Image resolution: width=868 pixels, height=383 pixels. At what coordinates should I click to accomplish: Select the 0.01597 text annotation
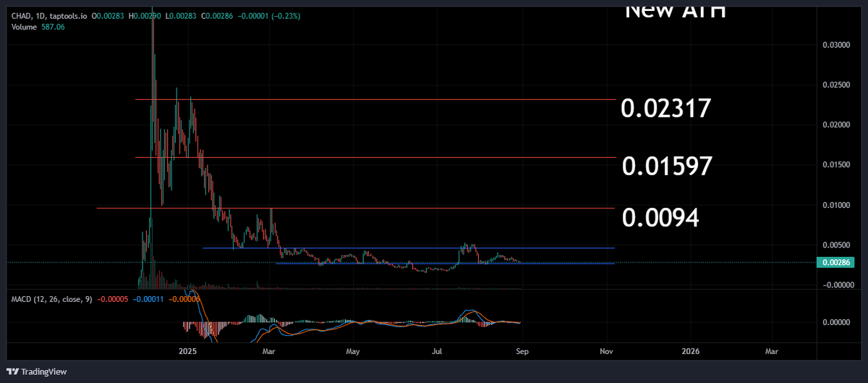pos(668,166)
